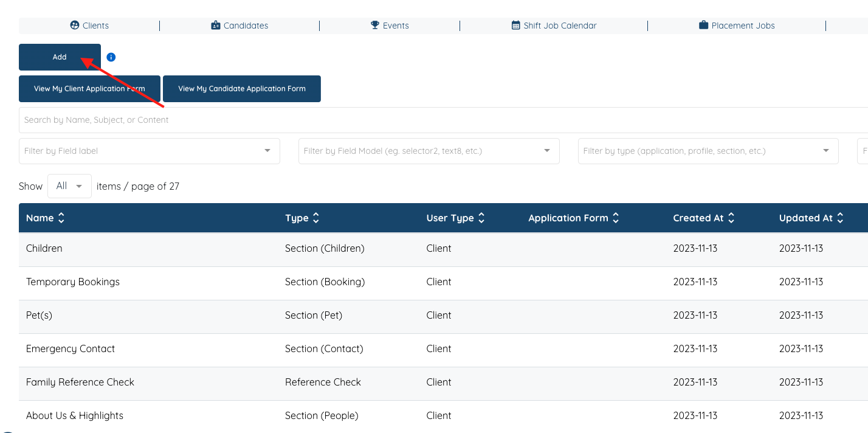Click the globe icon beside Clients

click(x=74, y=26)
